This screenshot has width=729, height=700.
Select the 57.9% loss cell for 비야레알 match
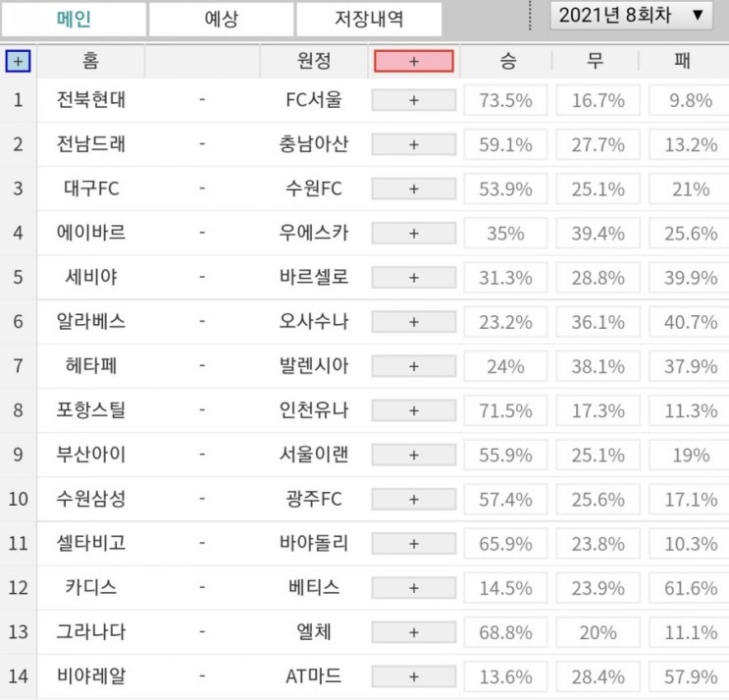click(690, 676)
